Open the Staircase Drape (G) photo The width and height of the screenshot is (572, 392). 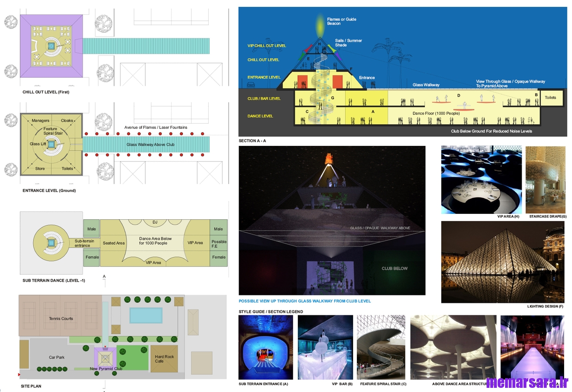545,180
